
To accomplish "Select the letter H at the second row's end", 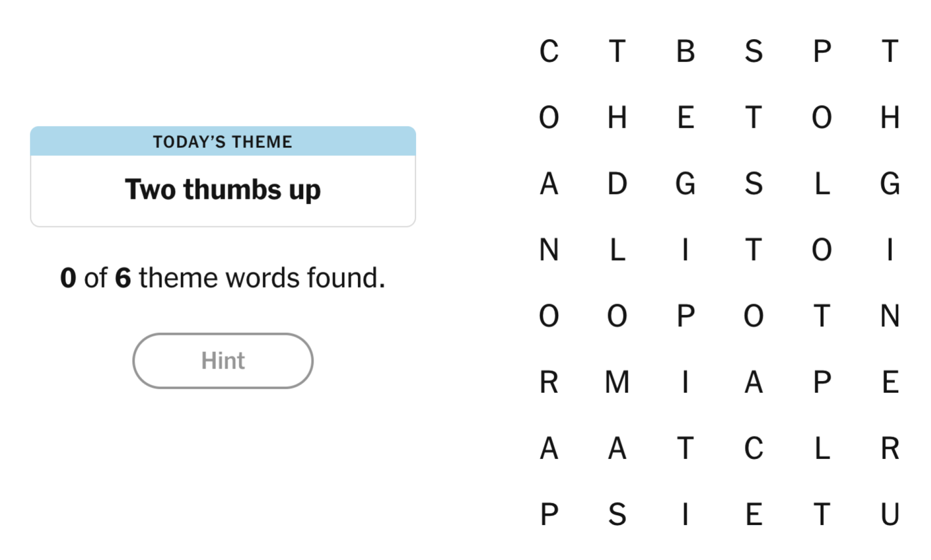I will coord(890,118).
